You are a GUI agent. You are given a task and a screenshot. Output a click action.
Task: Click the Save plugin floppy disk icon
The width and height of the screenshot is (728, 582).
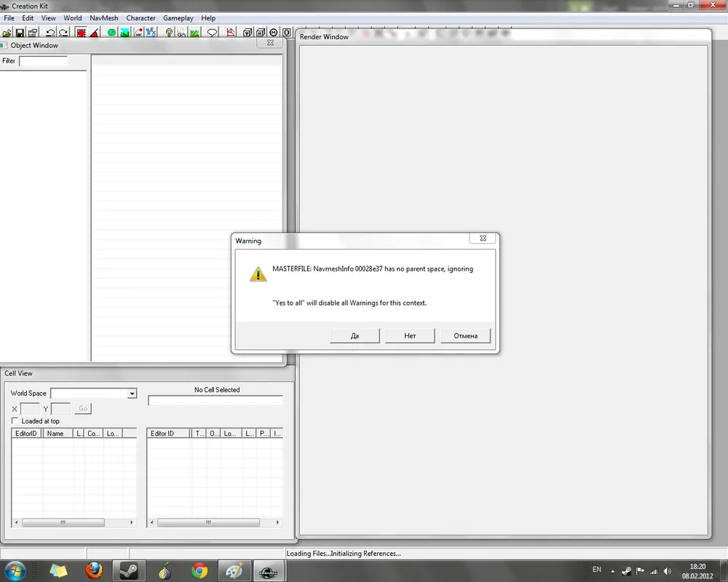pos(20,33)
